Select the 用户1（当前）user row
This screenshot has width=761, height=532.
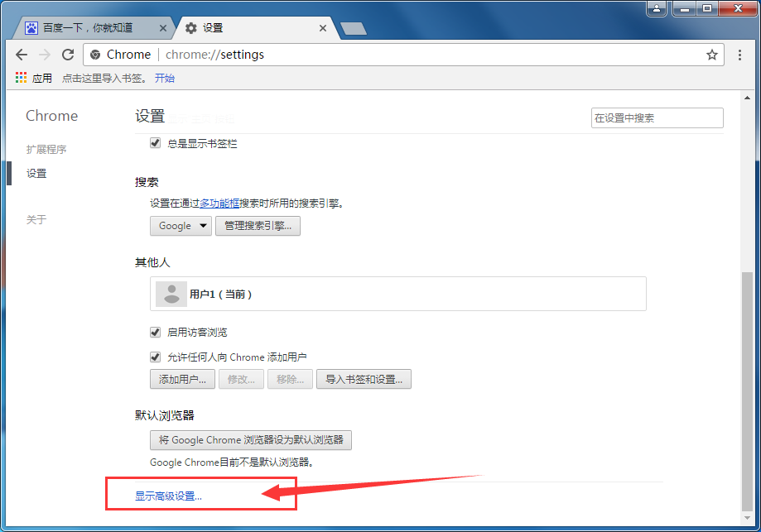point(398,294)
